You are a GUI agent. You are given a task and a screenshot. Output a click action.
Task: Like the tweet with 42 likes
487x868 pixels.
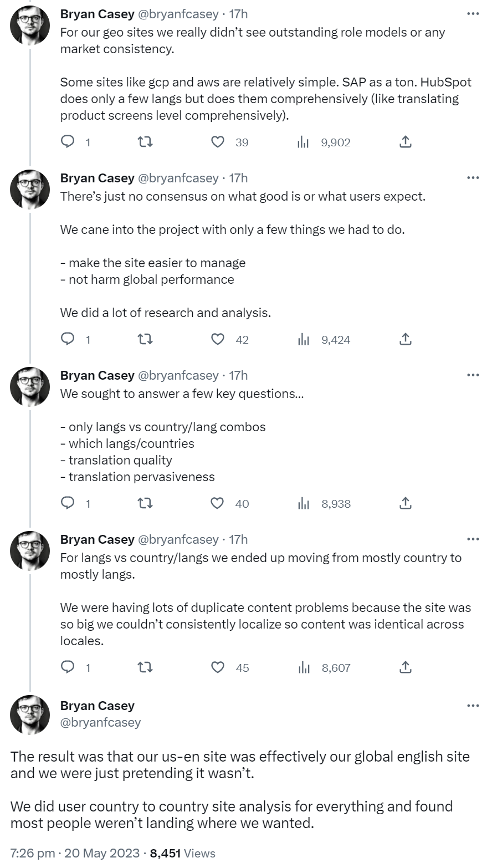click(x=218, y=339)
